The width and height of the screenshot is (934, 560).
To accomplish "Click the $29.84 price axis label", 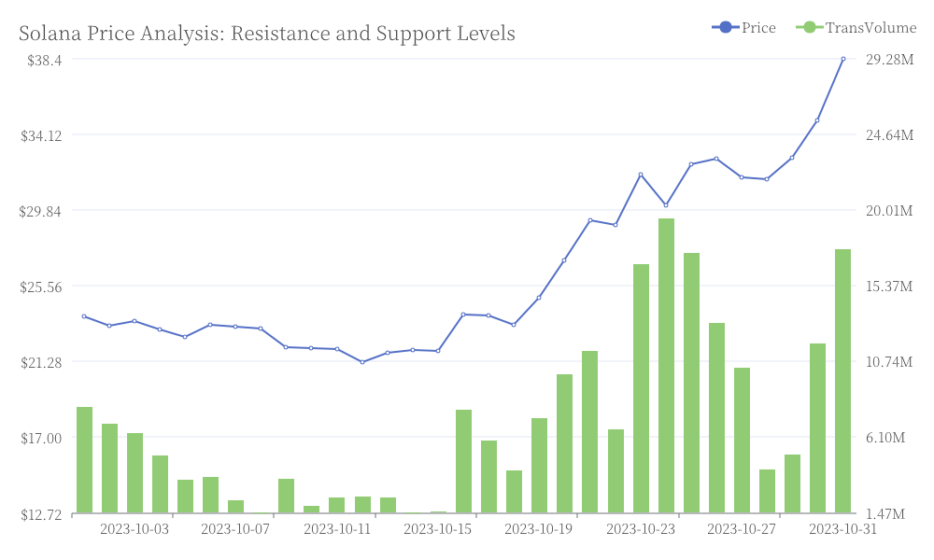I will tap(40, 211).
